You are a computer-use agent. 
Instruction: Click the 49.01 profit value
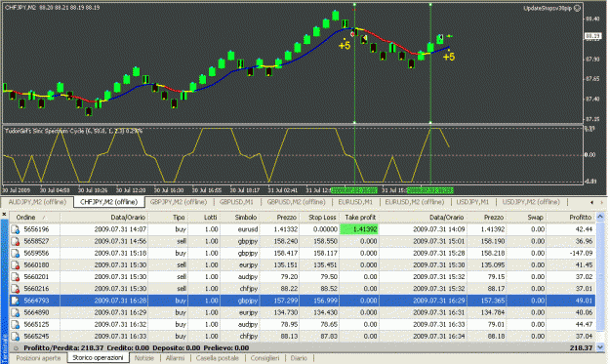[585, 301]
